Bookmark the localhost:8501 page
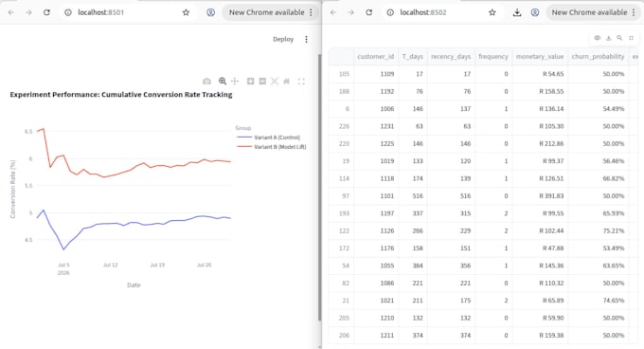This screenshot has width=644, height=349. 186,12
